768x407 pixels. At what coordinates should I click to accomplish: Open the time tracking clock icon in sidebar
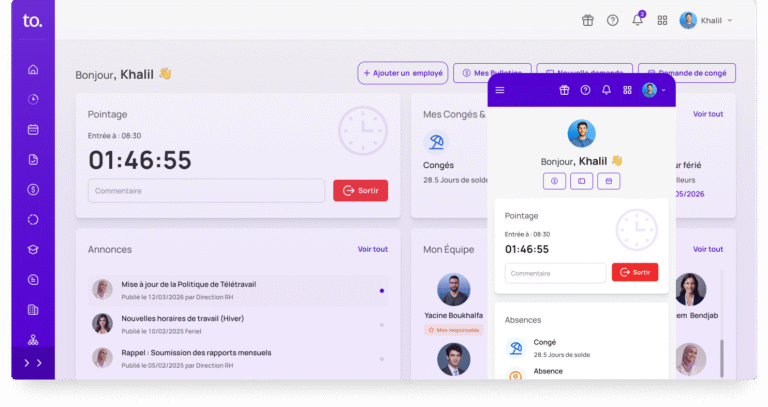pyautogui.click(x=33, y=99)
